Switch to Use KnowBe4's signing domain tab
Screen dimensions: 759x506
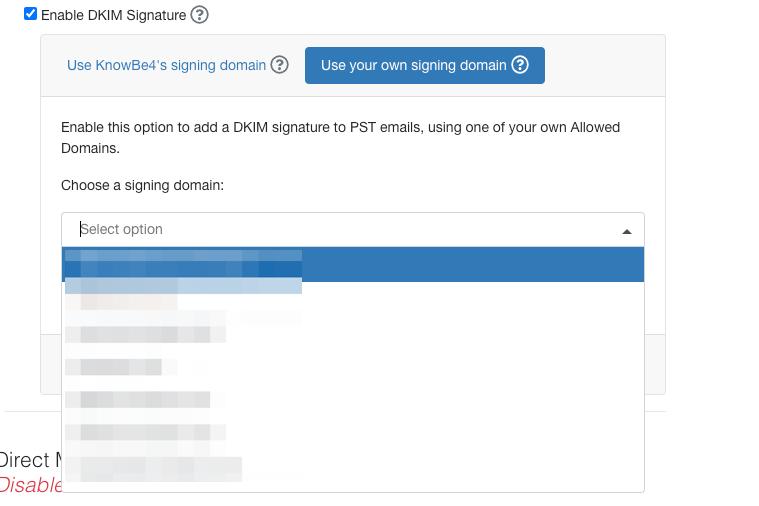pyautogui.click(x=167, y=65)
